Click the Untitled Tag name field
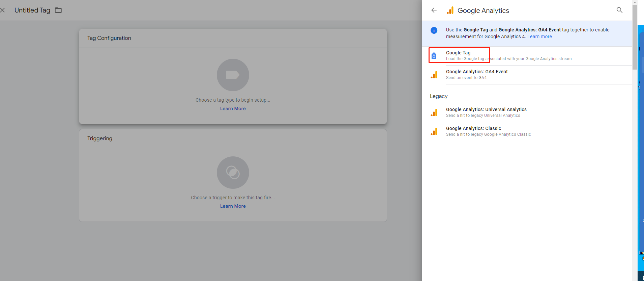 click(x=32, y=10)
